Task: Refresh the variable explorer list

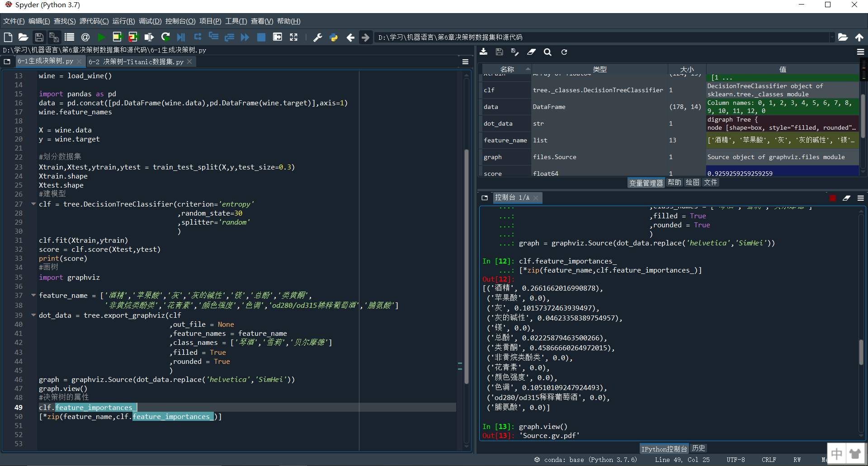Action: 564,52
